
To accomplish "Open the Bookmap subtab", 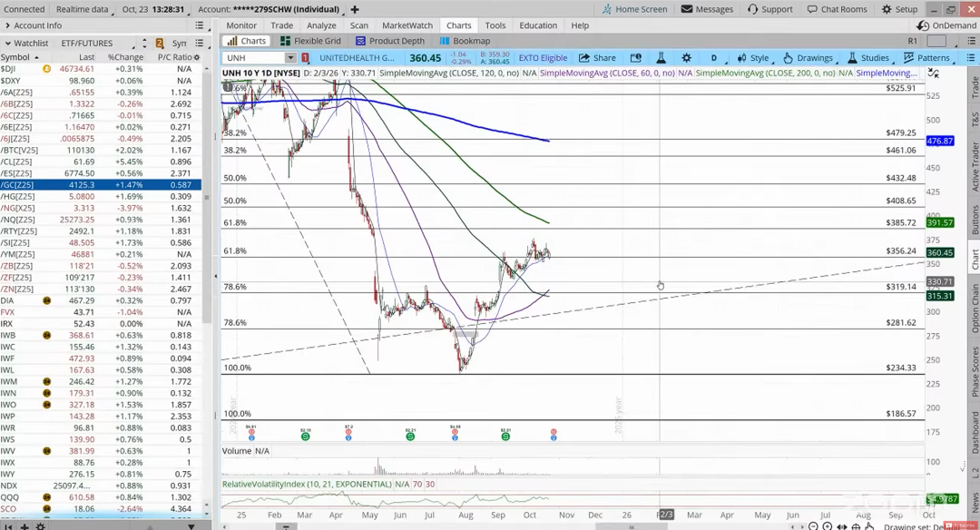I will pos(465,41).
